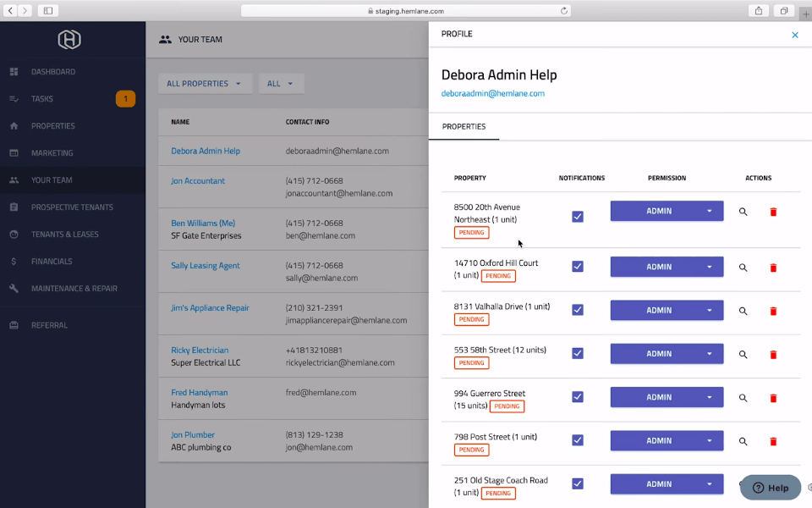This screenshot has width=812, height=508.
Task: Delete 8500 20th Avenue Northeast with trash icon
Action: pyautogui.click(x=773, y=212)
